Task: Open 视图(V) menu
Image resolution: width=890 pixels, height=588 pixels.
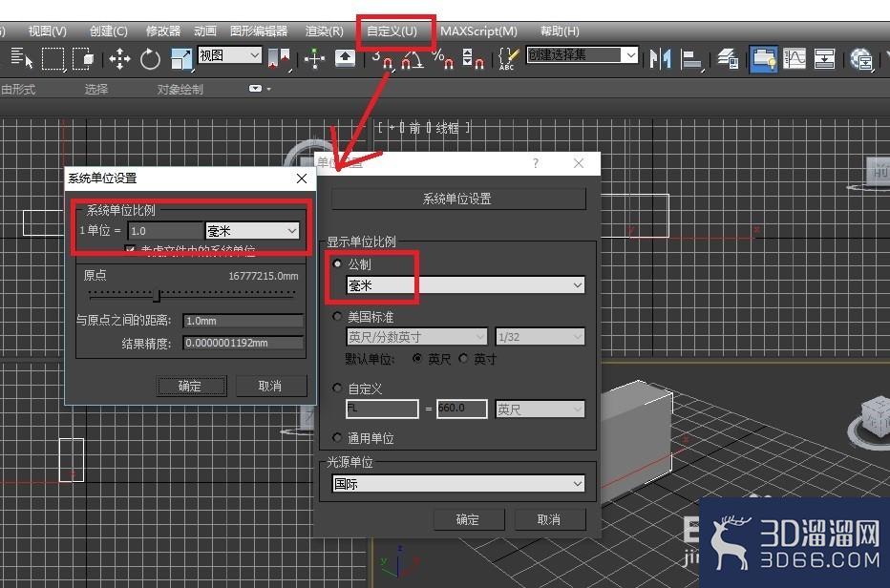Action: pos(48,31)
